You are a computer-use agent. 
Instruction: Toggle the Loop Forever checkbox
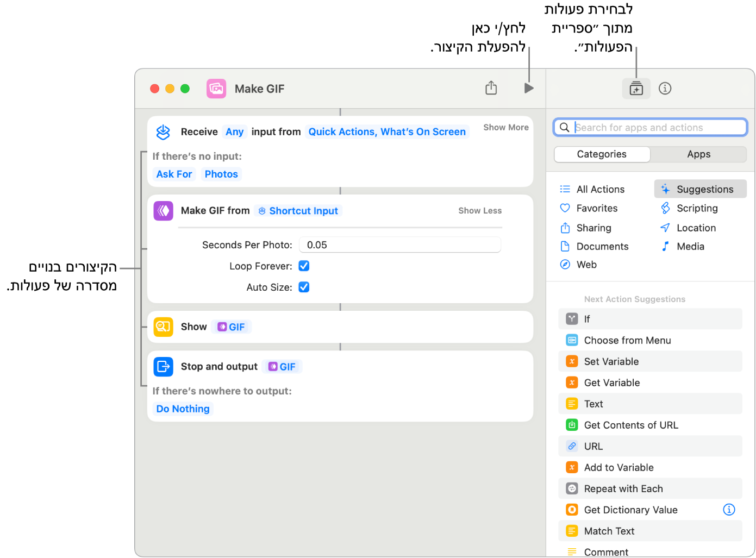pos(304,266)
